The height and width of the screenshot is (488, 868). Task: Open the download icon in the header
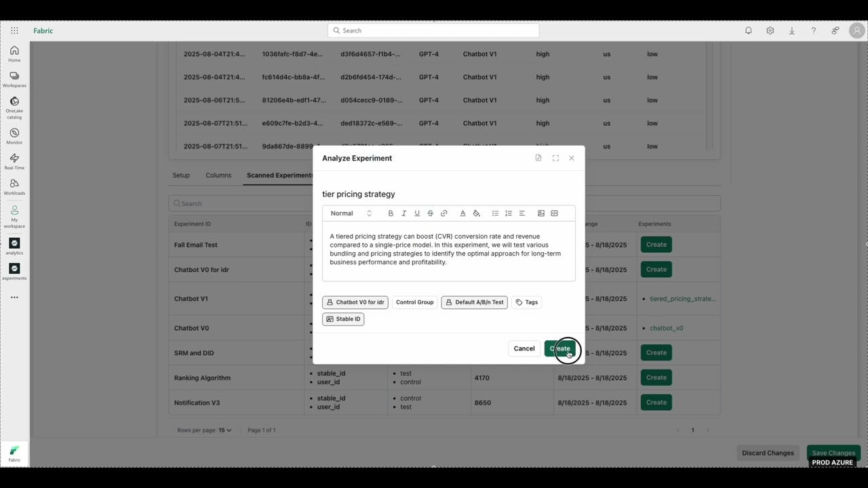(x=792, y=30)
